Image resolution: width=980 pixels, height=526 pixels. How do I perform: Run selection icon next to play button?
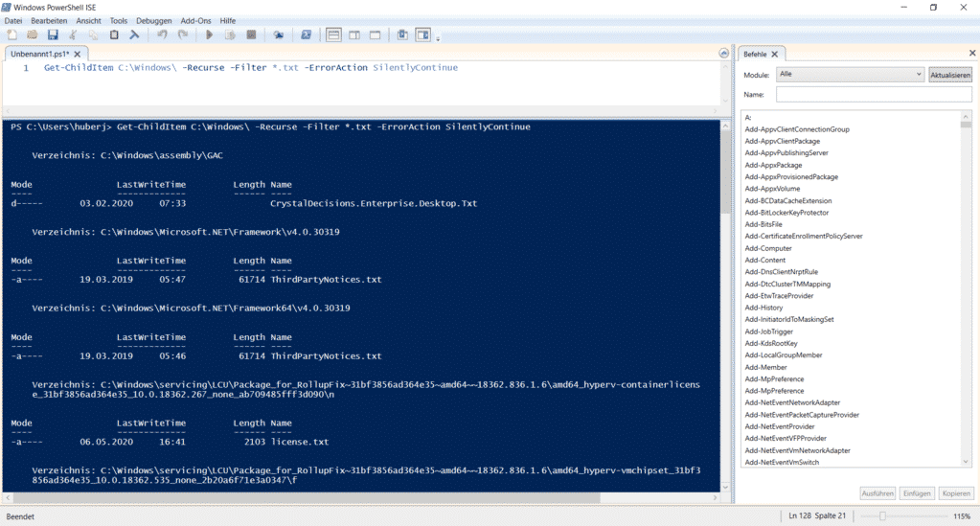[x=230, y=35]
